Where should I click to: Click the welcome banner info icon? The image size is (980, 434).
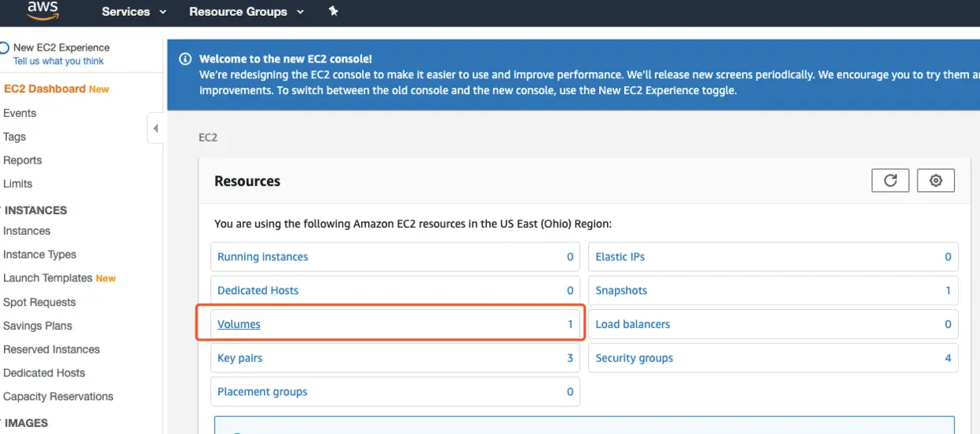(x=185, y=59)
